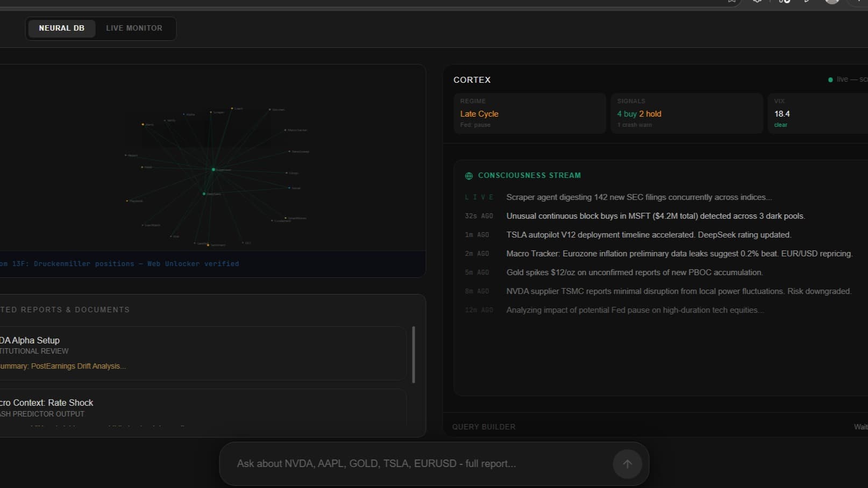Image resolution: width=868 pixels, height=488 pixels.
Task: Submit query with the up-arrow send button
Action: (x=627, y=464)
